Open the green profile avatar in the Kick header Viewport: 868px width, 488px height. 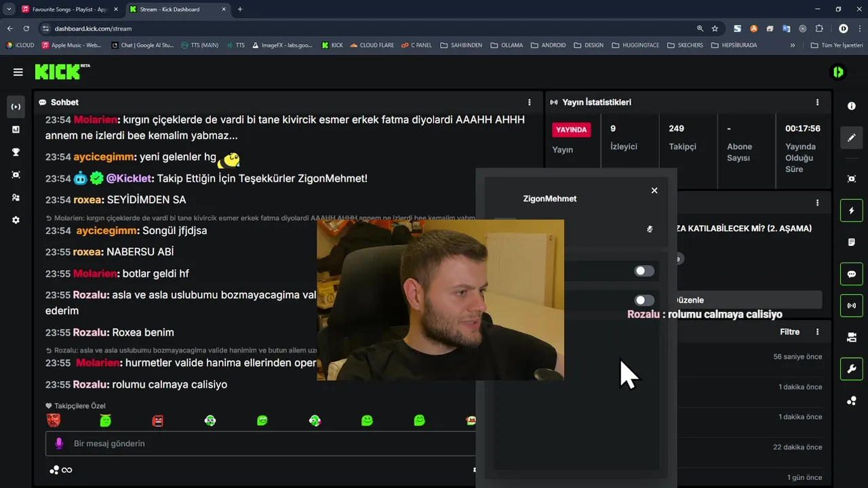[839, 72]
